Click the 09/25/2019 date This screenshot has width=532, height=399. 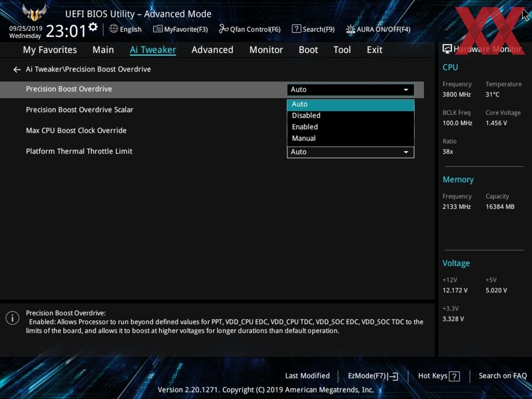coord(26,29)
